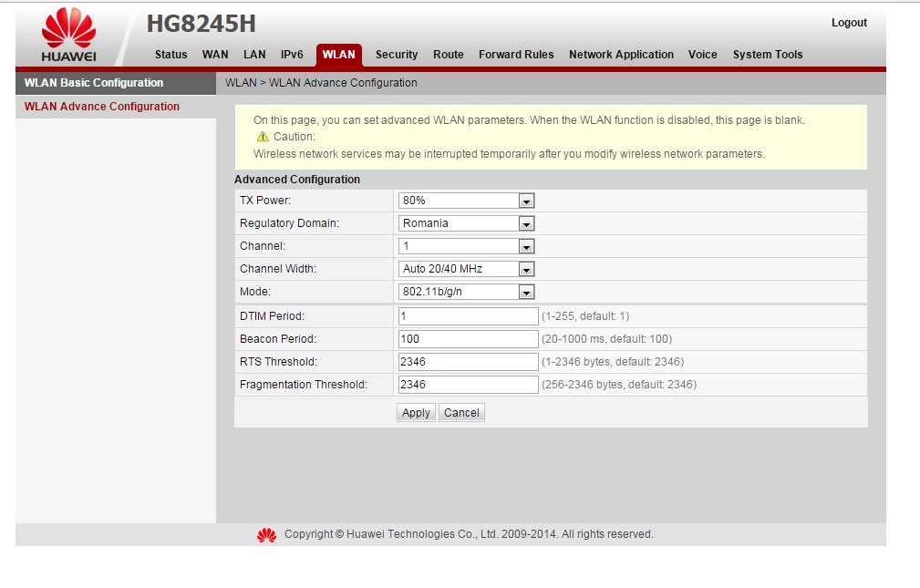Click the 'Caution:' text
Viewport: 920px width, 588px height.
click(x=295, y=137)
